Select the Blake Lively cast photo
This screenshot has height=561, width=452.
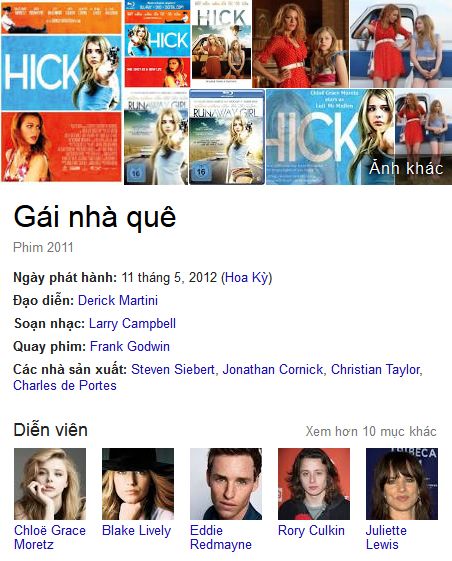pyautogui.click(x=138, y=484)
